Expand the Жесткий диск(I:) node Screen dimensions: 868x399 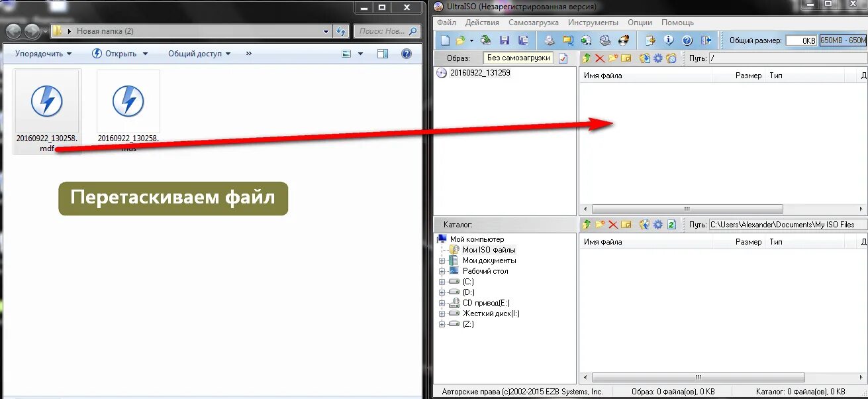[x=442, y=313]
